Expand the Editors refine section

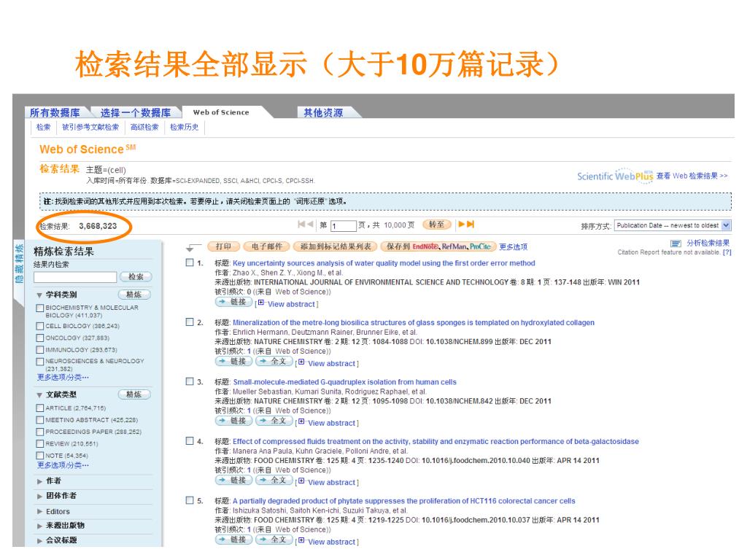tap(39, 511)
